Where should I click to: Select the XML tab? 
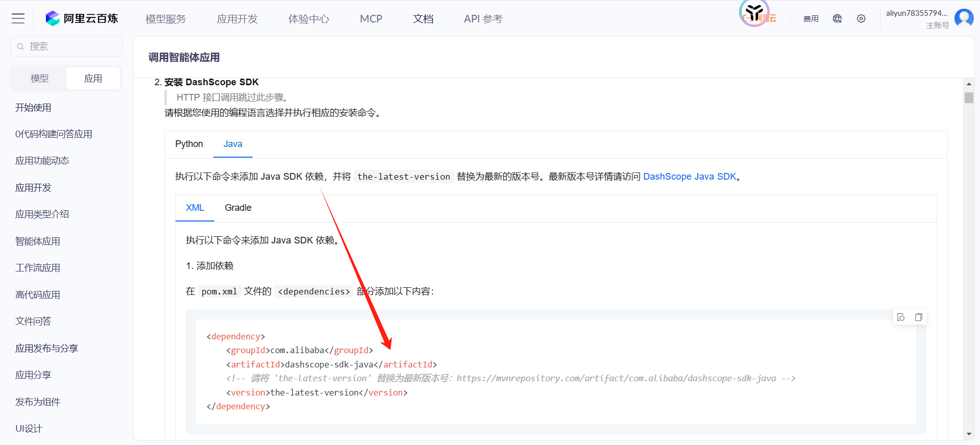(x=195, y=208)
